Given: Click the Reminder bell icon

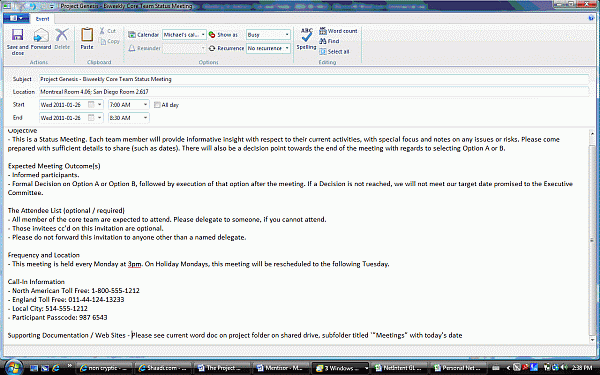Looking at the screenshot, I should coord(132,48).
